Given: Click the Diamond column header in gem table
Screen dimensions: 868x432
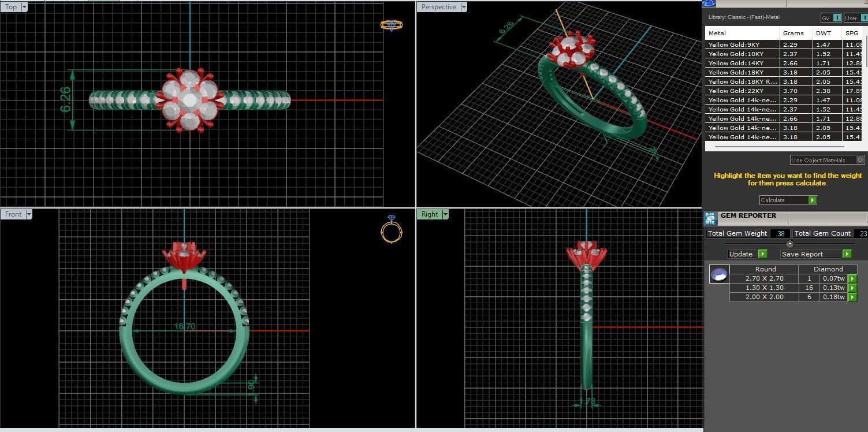Looking at the screenshot, I should [828, 269].
